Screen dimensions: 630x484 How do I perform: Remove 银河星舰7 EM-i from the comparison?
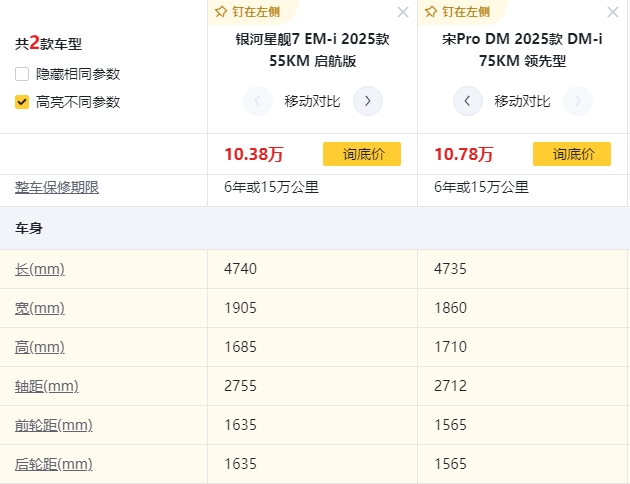pyautogui.click(x=403, y=12)
